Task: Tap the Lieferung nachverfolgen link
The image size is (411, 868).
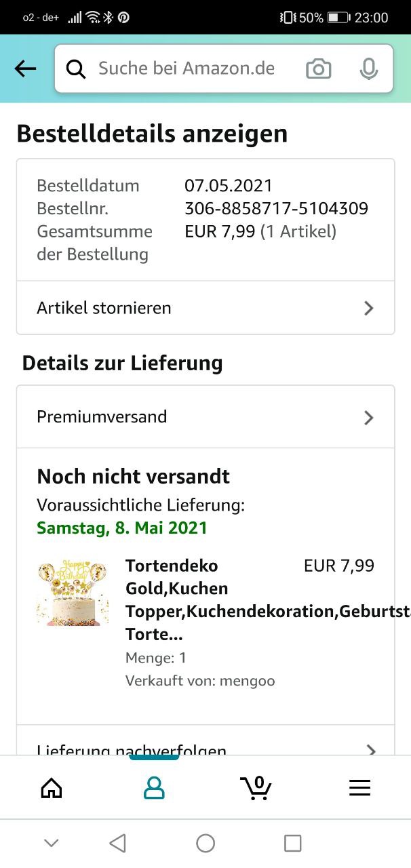Action: [x=132, y=749]
